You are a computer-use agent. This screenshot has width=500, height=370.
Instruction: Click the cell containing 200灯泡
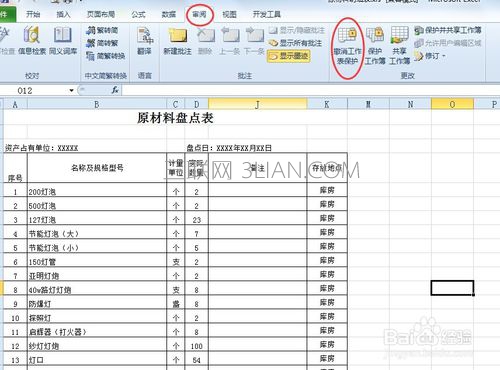click(x=97, y=191)
